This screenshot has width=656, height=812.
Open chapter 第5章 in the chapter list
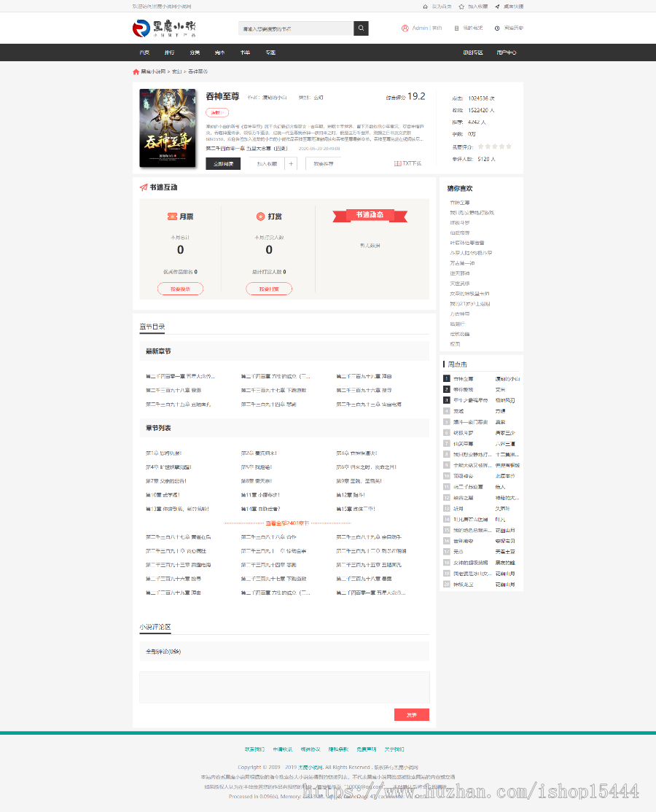coord(257,467)
